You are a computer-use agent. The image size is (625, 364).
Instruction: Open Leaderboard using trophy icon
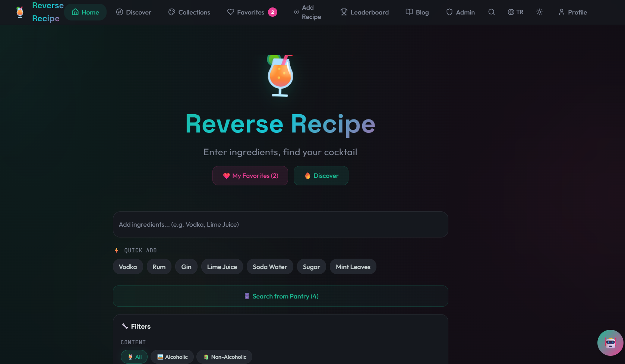coord(364,12)
